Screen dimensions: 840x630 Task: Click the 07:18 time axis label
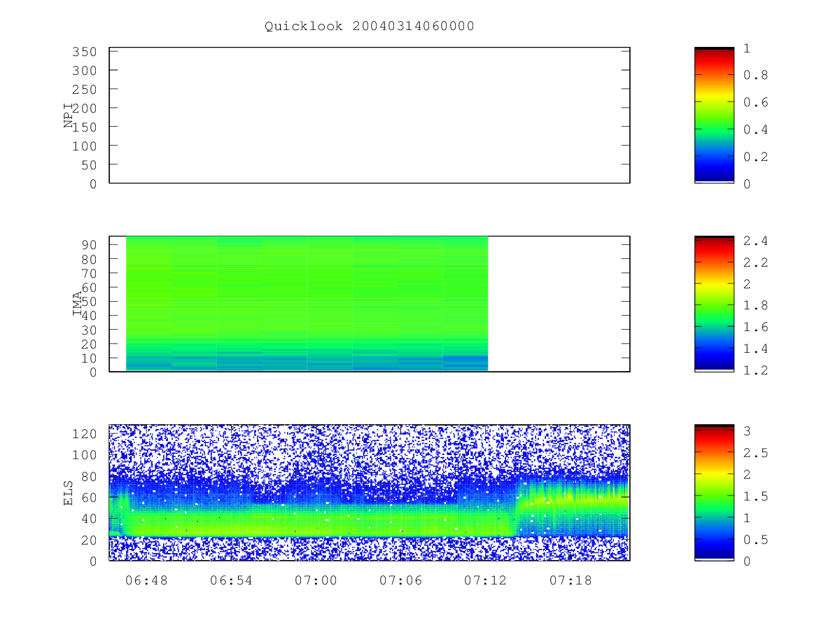570,580
